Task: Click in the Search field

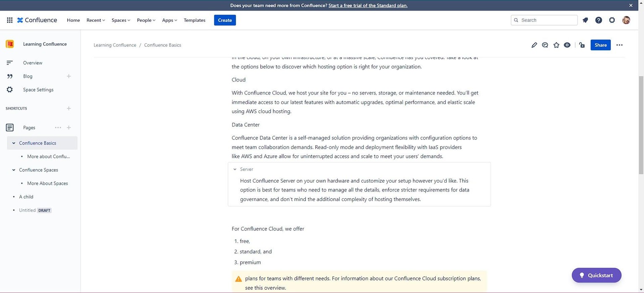Action: [544, 20]
